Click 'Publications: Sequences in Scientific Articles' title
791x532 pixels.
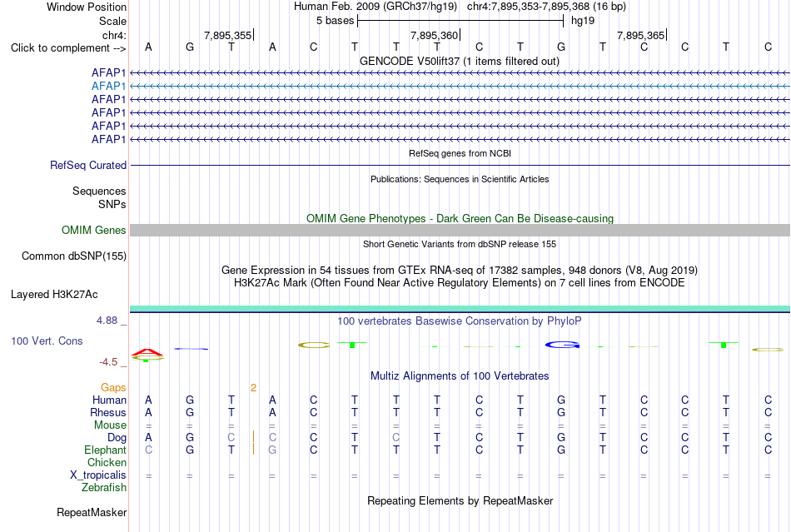click(460, 179)
